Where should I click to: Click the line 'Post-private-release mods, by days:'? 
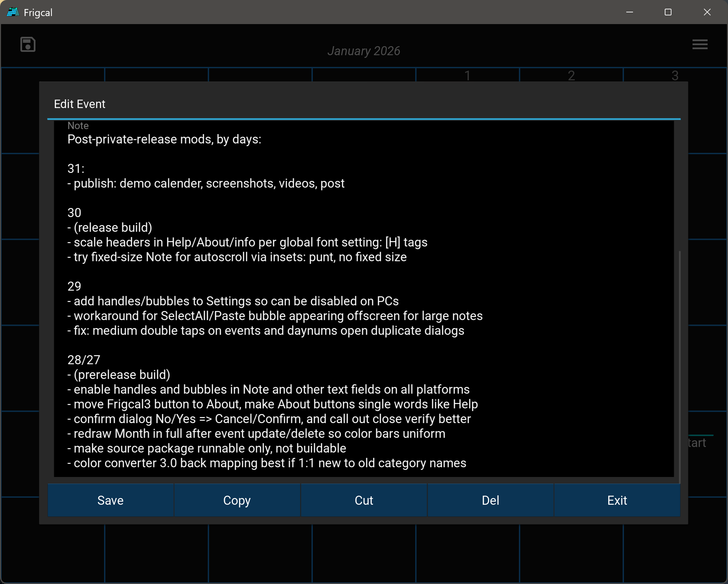165,139
